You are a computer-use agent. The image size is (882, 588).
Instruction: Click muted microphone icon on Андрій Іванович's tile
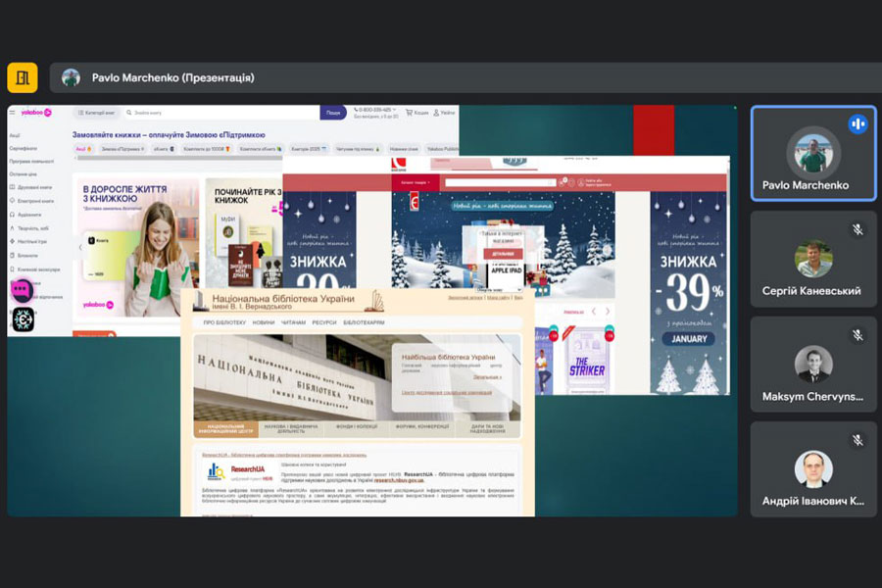click(857, 440)
